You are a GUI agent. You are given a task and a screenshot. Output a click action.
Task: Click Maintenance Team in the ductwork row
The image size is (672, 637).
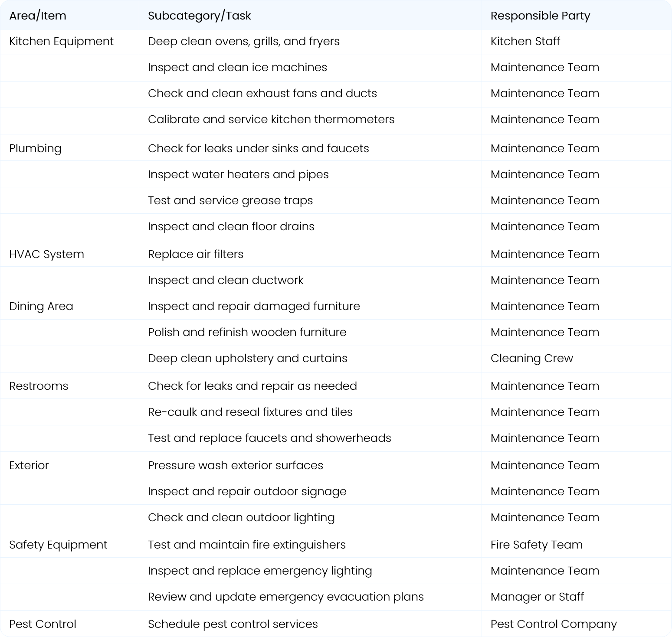click(x=545, y=280)
